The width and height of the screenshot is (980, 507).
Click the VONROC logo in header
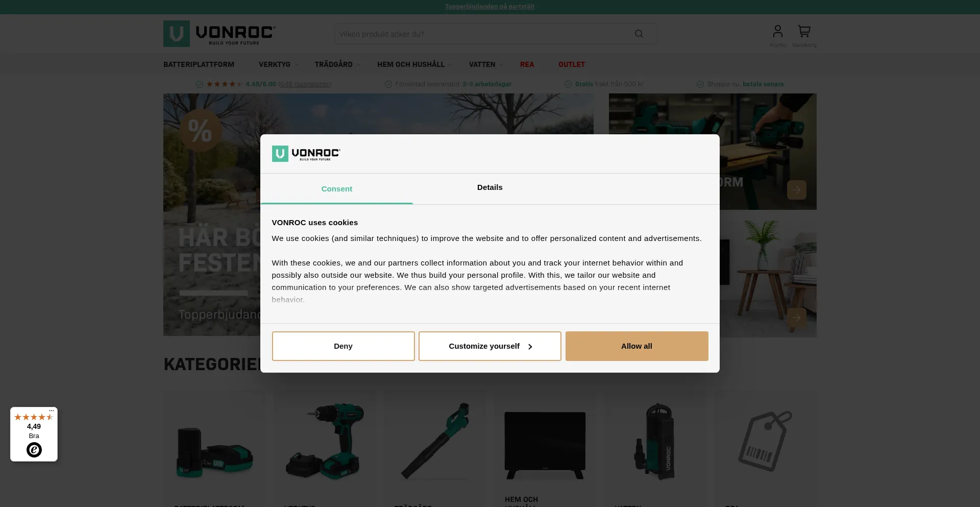tap(219, 34)
